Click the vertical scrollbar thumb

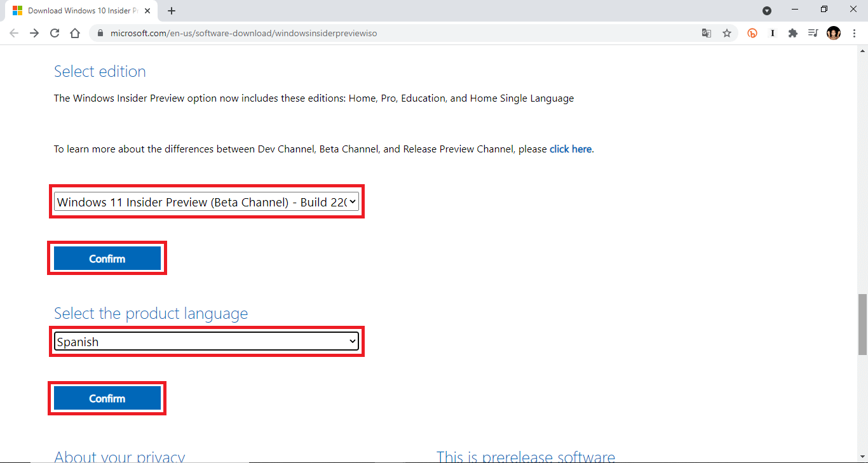tap(862, 324)
